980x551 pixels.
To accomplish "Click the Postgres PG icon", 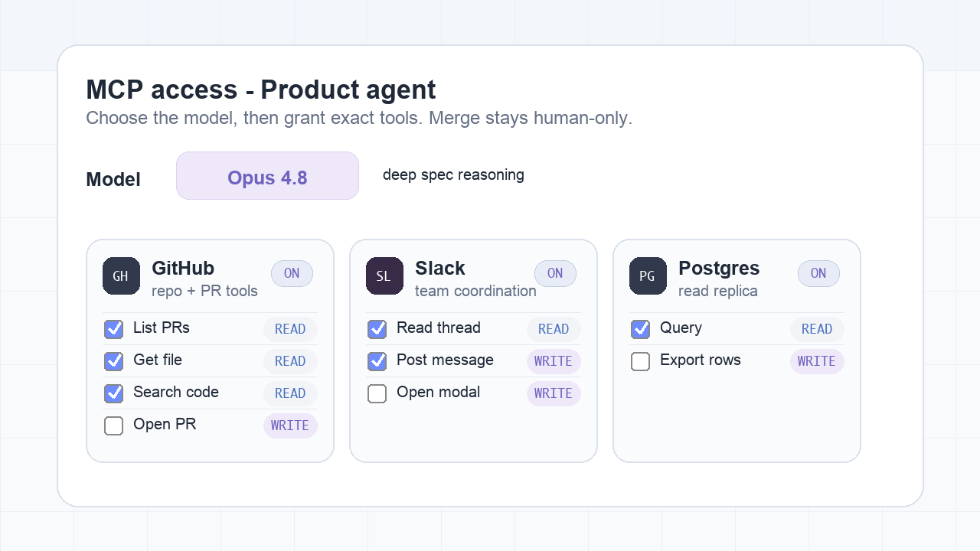I will [648, 275].
